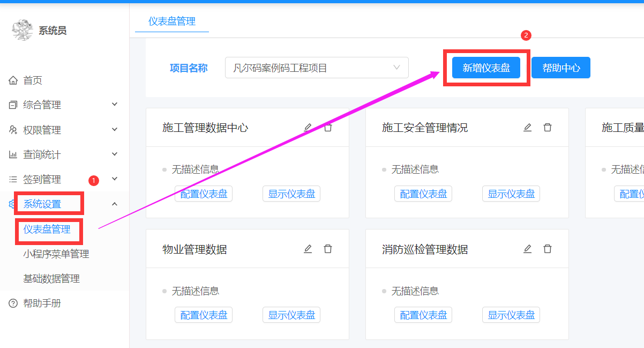Click 配置仪表盘 on 施工管理数据中心 card
The image size is (644, 348).
(x=204, y=194)
